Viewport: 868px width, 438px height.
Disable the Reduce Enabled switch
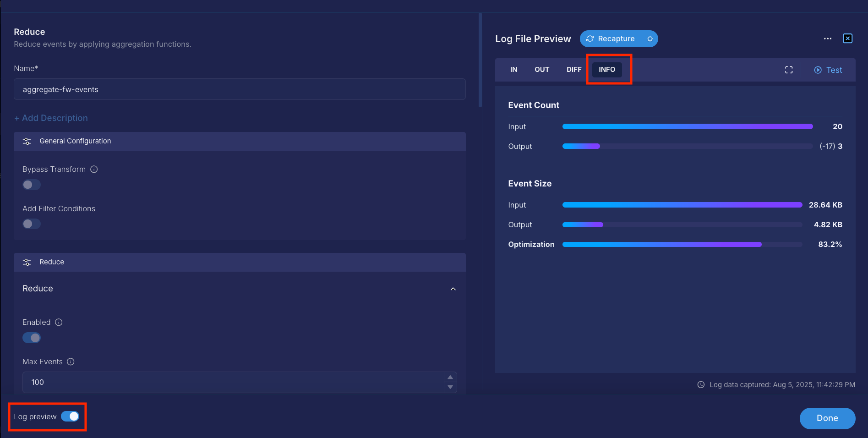(32, 338)
